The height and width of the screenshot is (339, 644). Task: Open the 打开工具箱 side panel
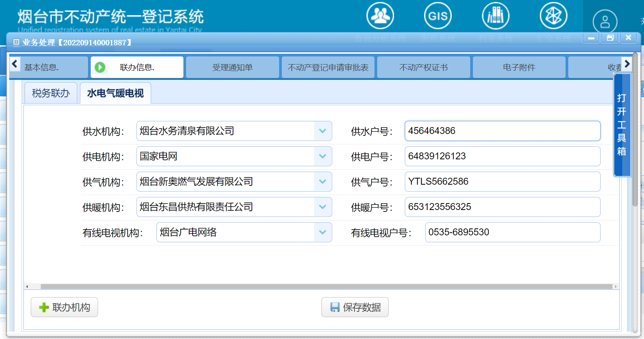click(622, 125)
